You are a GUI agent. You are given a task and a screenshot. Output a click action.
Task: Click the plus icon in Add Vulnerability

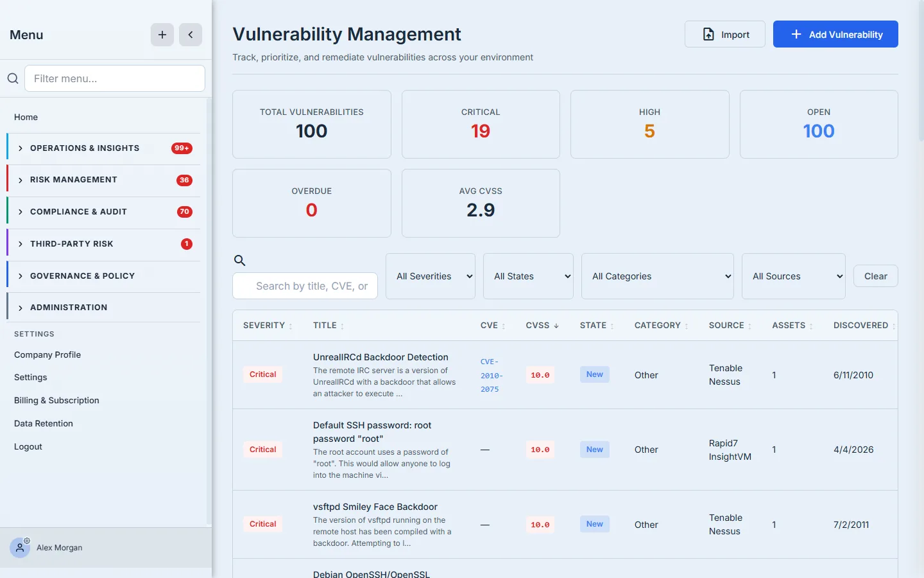(x=796, y=35)
